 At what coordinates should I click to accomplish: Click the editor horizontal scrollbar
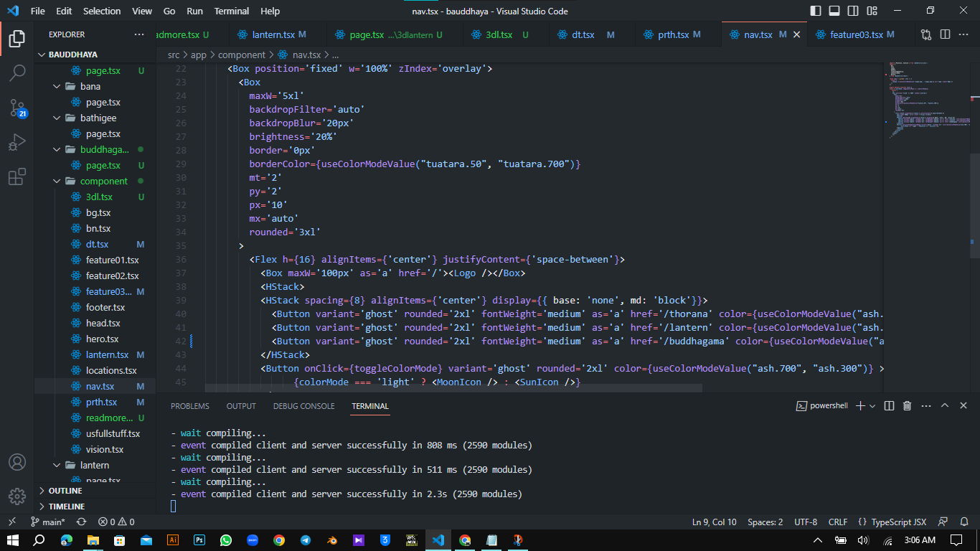coord(453,387)
